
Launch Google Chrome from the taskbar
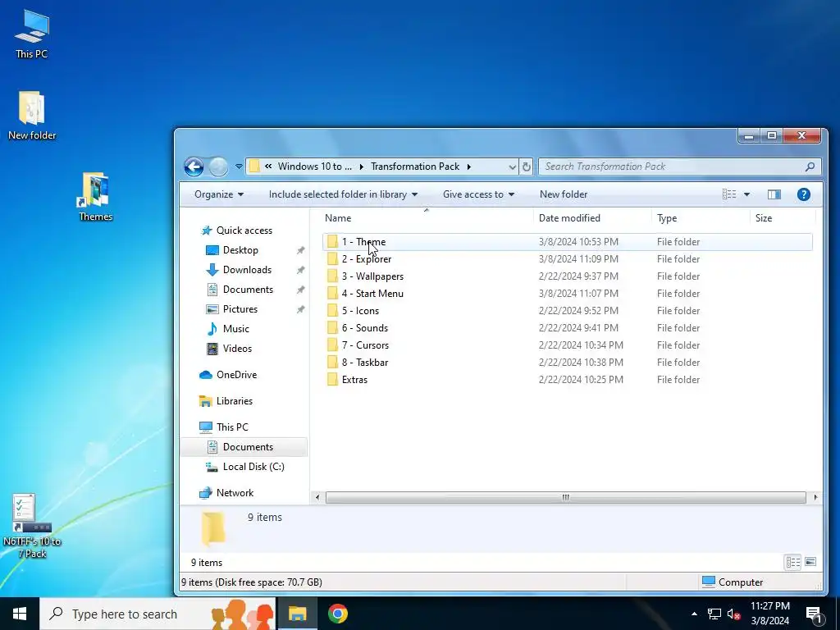(337, 614)
